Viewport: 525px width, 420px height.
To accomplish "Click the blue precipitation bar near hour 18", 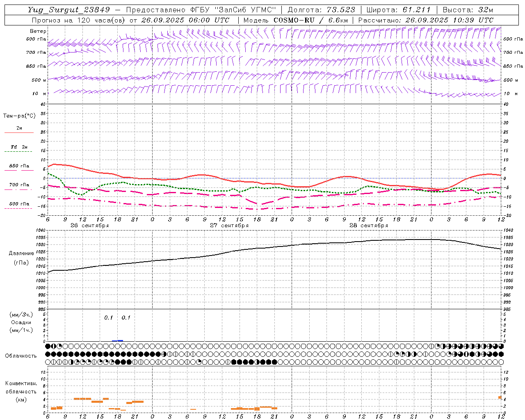I will pos(118,340).
